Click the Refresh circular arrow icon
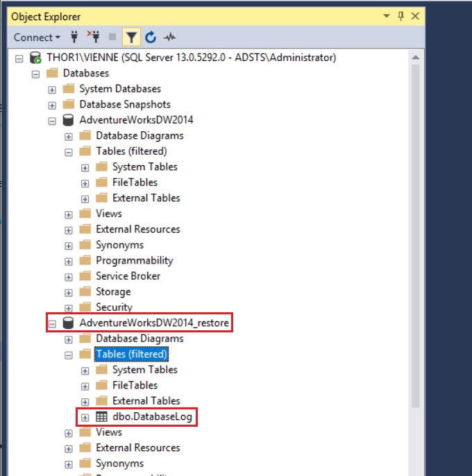472x476 pixels. [x=151, y=37]
